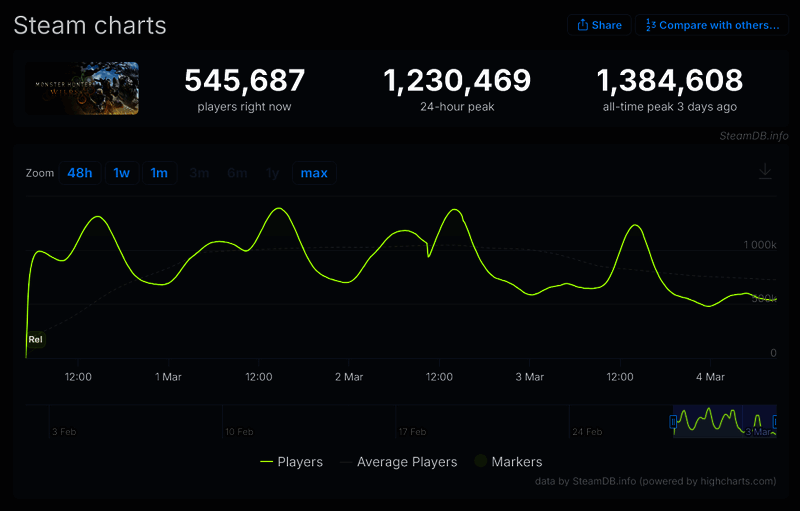Select the 1m zoom range

click(159, 173)
